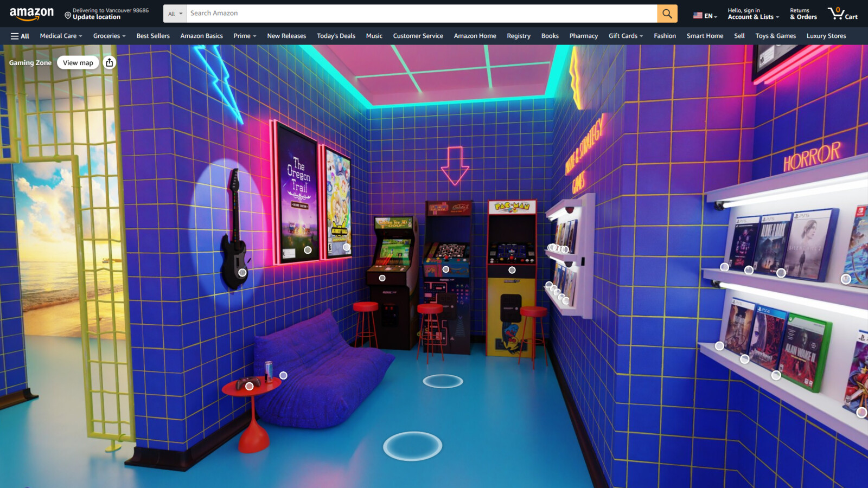Expand the Prime dropdown
This screenshot has width=868, height=488.
245,36
